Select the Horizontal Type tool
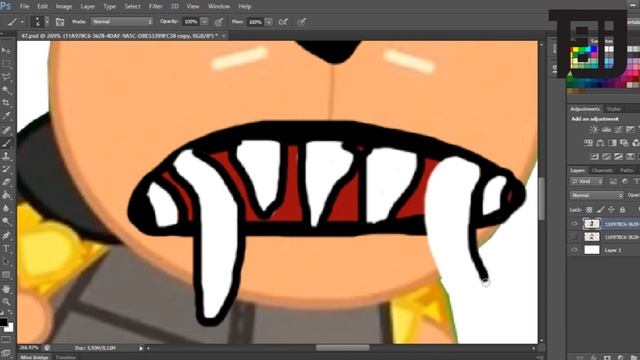Image resolution: width=640 pixels, height=360 pixels. point(6,249)
